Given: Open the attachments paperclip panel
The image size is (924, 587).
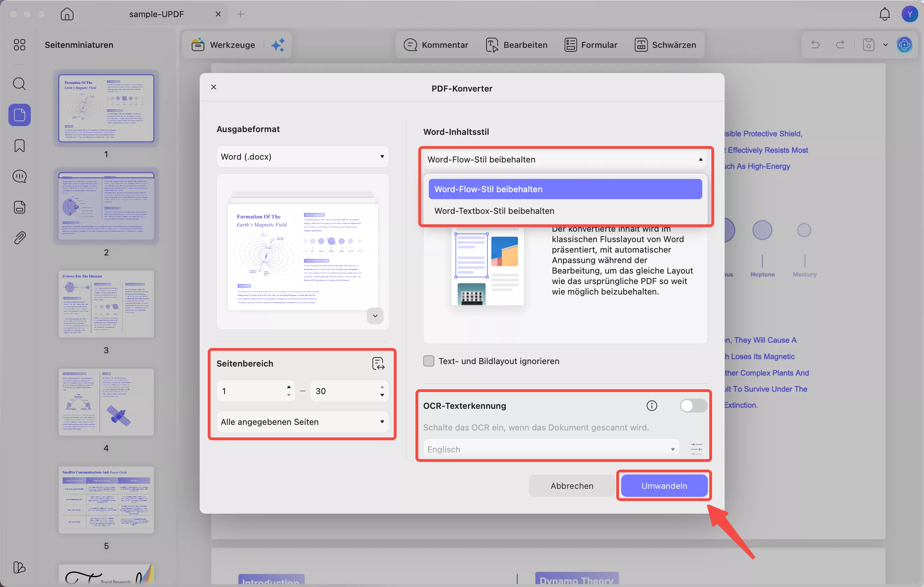Looking at the screenshot, I should 19,237.
